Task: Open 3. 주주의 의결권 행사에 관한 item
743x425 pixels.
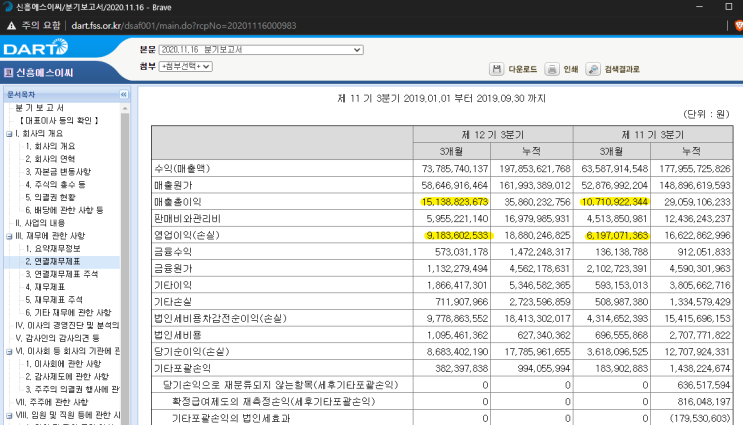Action: pyautogui.click(x=72, y=389)
